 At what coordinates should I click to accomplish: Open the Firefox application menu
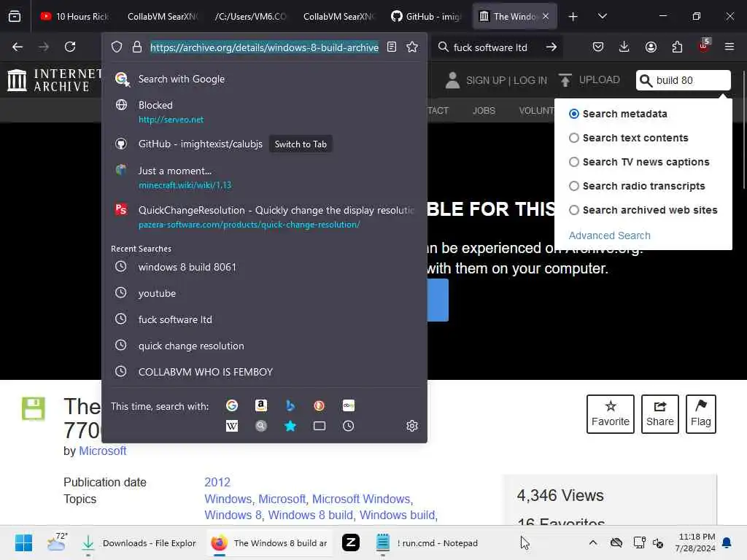729,47
